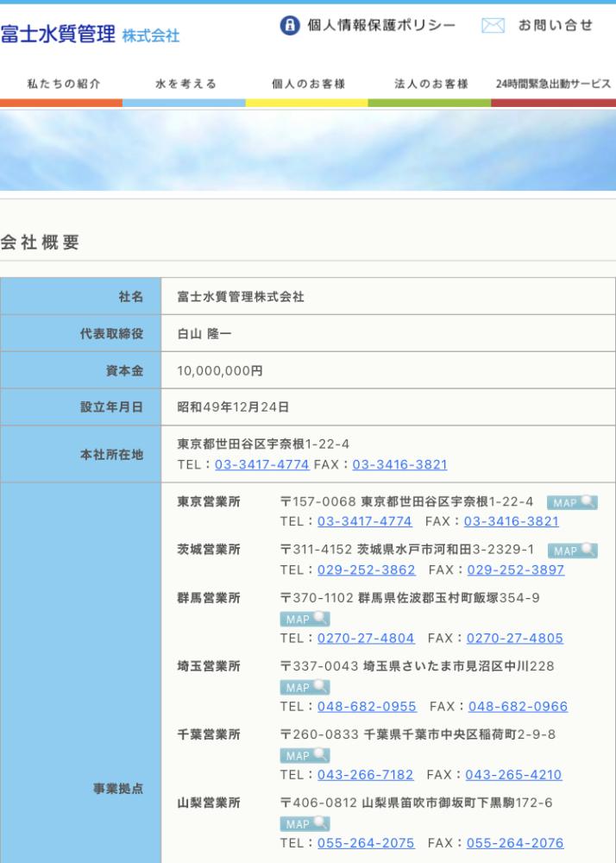Select the 水を考える menu item
The width and height of the screenshot is (616, 863).
point(185,84)
